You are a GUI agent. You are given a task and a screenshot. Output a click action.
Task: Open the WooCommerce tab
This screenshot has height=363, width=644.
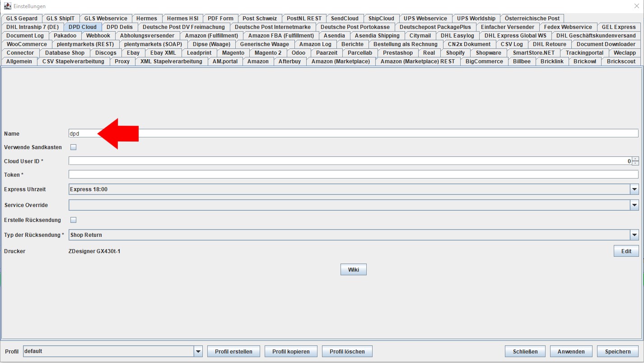[x=27, y=44]
